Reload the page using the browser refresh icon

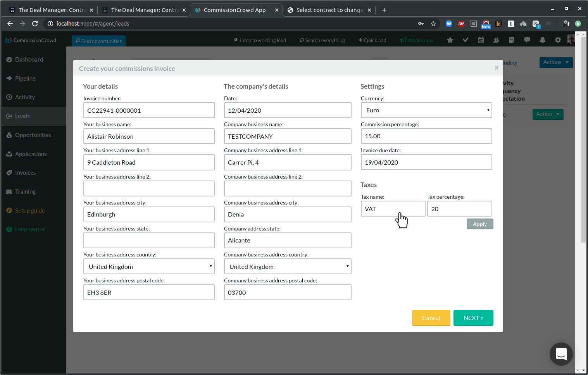click(x=35, y=24)
